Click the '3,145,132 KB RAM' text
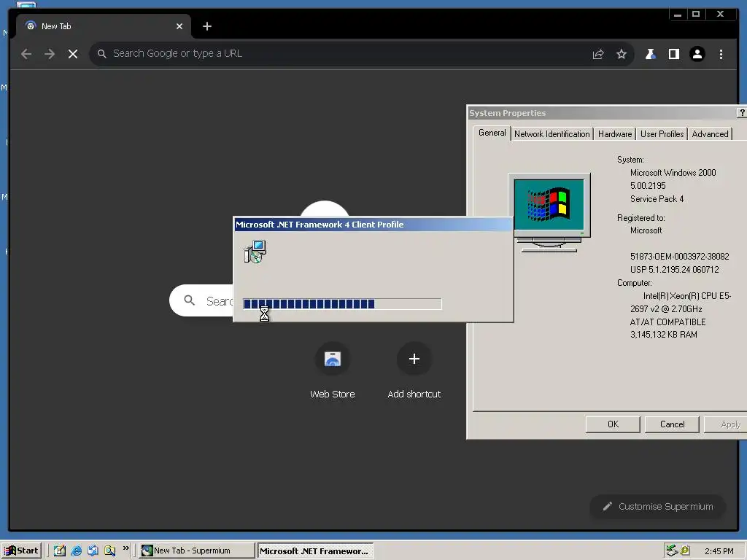 click(663, 335)
